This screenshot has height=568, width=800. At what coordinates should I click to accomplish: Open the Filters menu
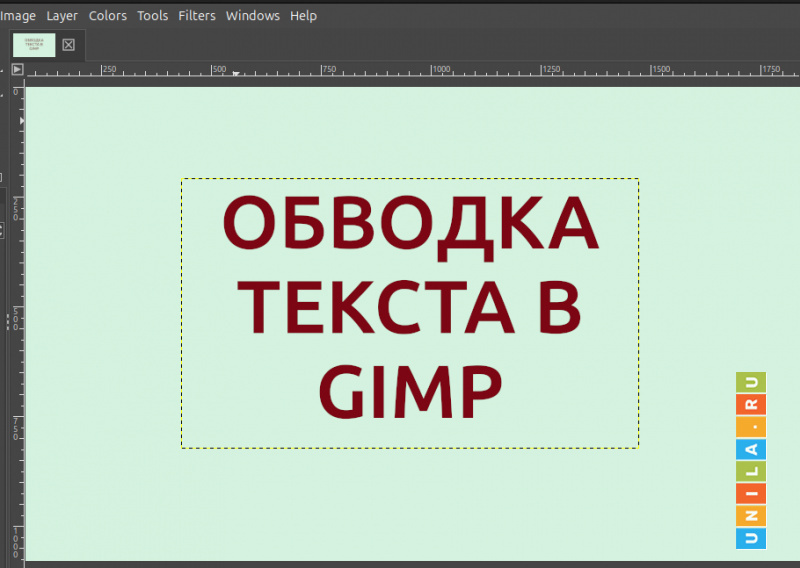pyautogui.click(x=196, y=16)
